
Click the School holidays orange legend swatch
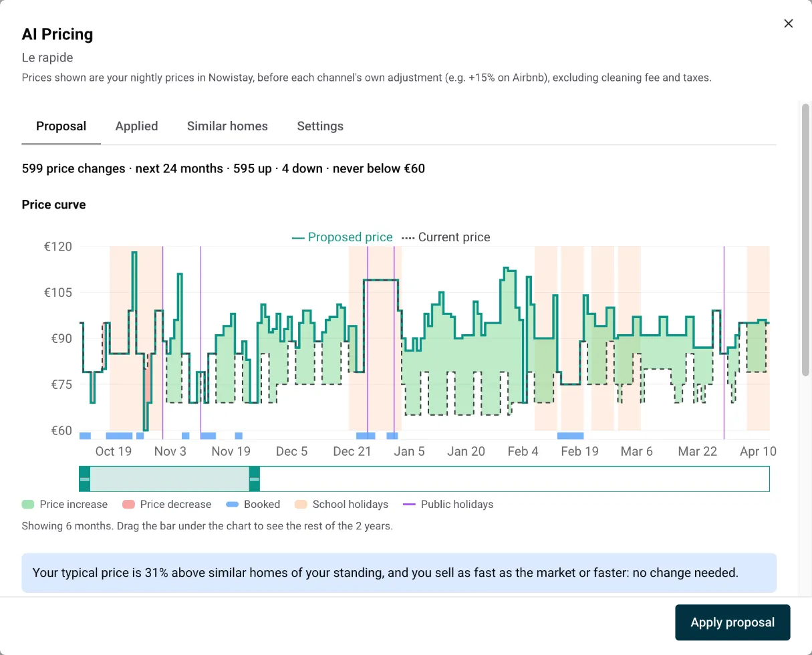[301, 505]
